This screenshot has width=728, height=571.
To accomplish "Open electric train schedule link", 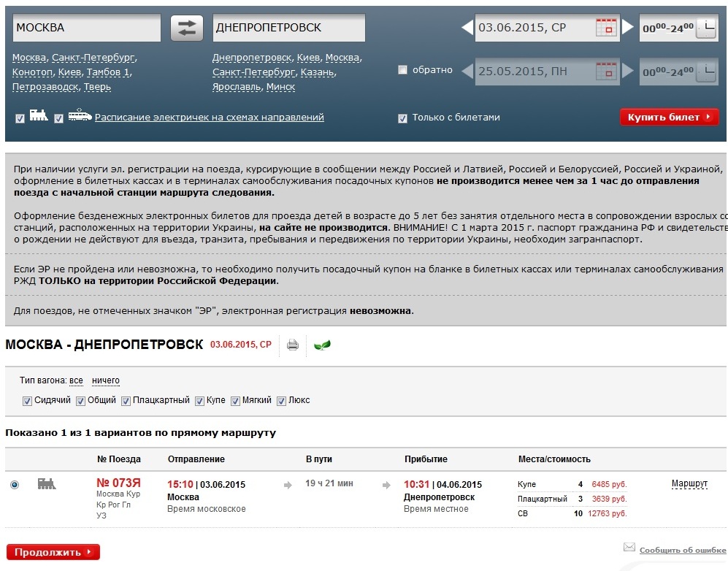I will tap(209, 118).
